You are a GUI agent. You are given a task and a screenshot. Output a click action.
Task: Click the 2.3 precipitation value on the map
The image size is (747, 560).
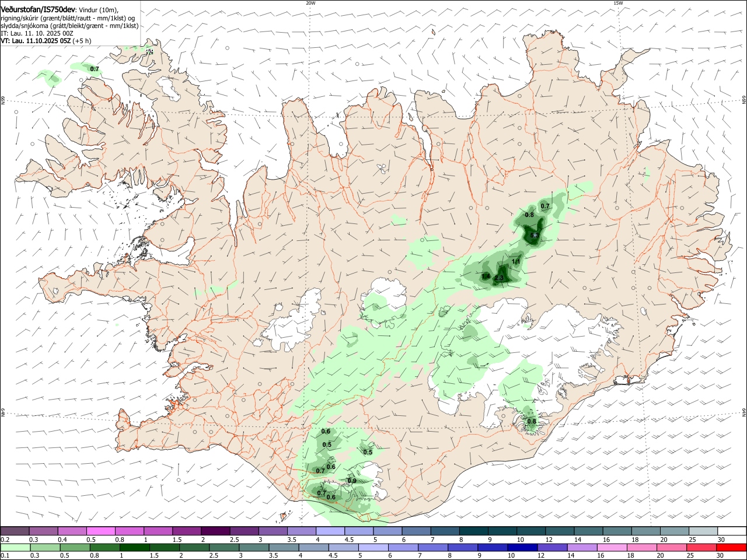pos(499,279)
